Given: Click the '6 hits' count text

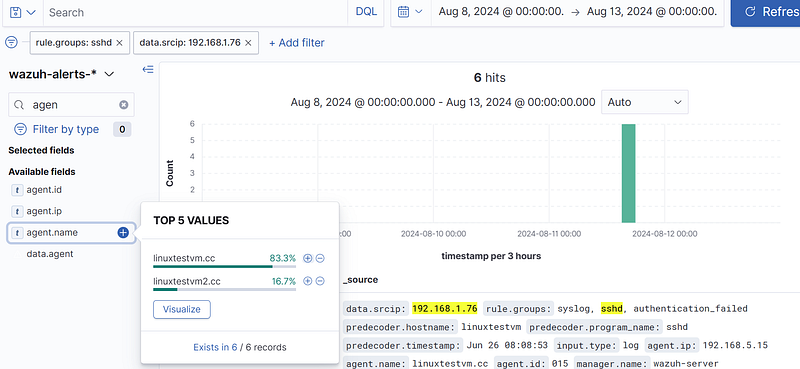Looking at the screenshot, I should pyautogui.click(x=490, y=78).
